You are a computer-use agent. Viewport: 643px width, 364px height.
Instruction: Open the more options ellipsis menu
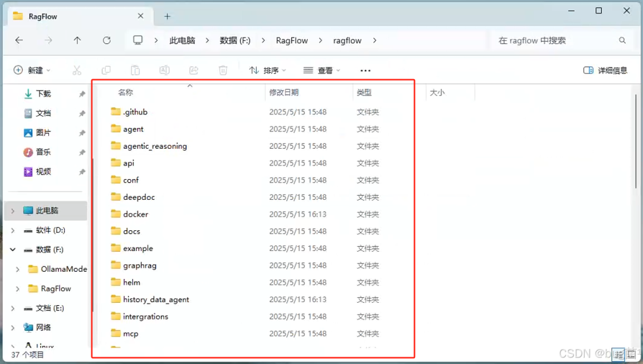pyautogui.click(x=365, y=70)
